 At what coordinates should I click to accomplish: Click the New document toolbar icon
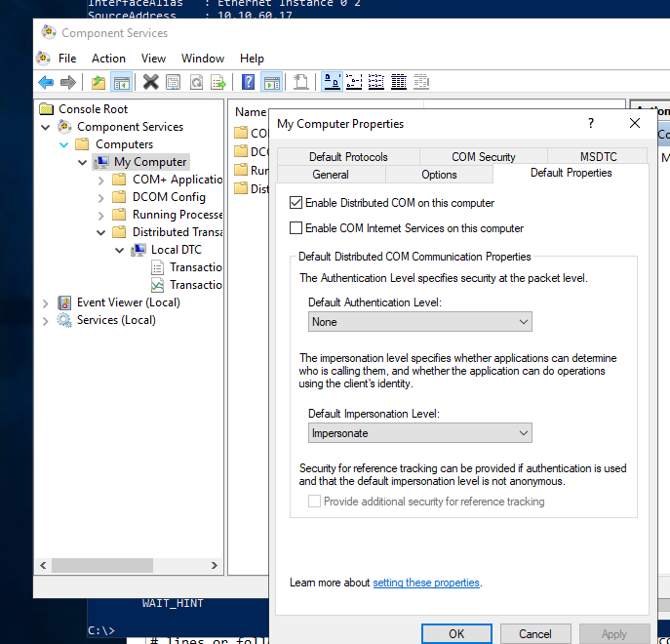(301, 82)
